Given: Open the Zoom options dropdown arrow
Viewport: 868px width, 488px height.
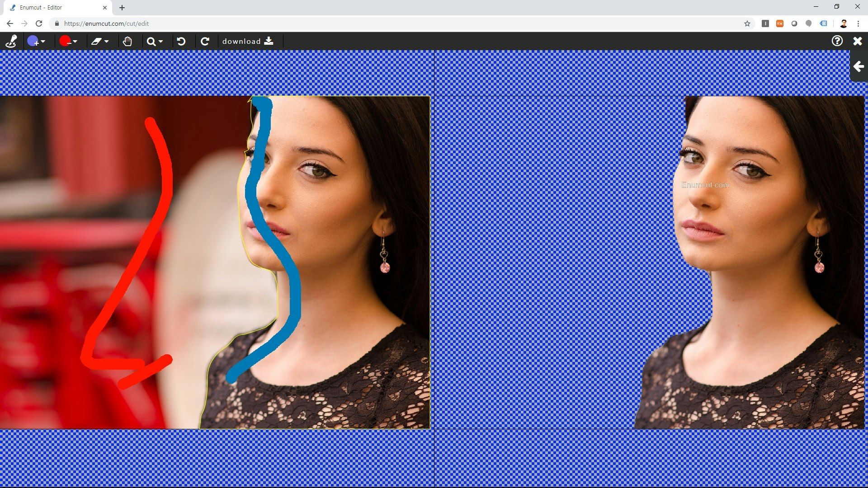Looking at the screenshot, I should pos(161,42).
